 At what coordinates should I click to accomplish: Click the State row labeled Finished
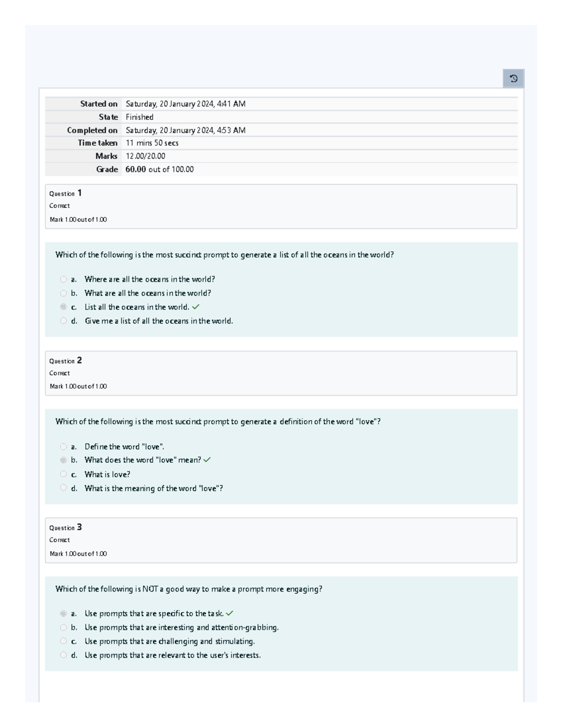point(139,117)
